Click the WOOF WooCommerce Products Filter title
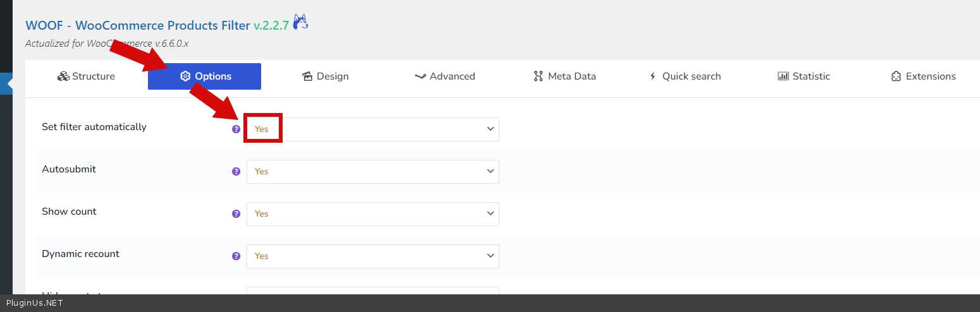980x312 pixels. 138,25
